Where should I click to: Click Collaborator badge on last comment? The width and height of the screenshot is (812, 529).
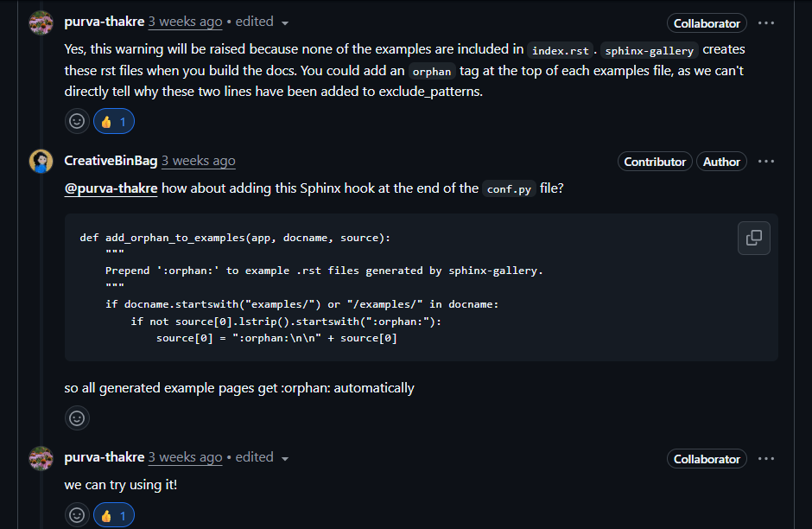[707, 459]
